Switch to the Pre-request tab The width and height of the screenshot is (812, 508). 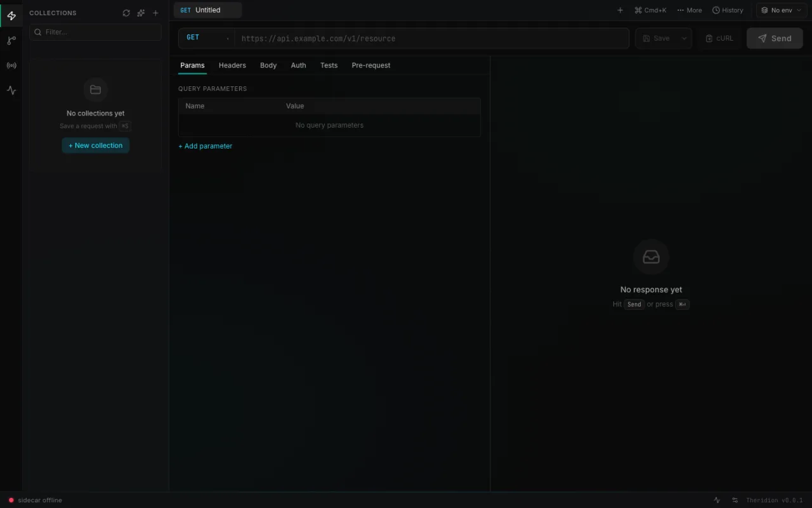click(x=371, y=65)
